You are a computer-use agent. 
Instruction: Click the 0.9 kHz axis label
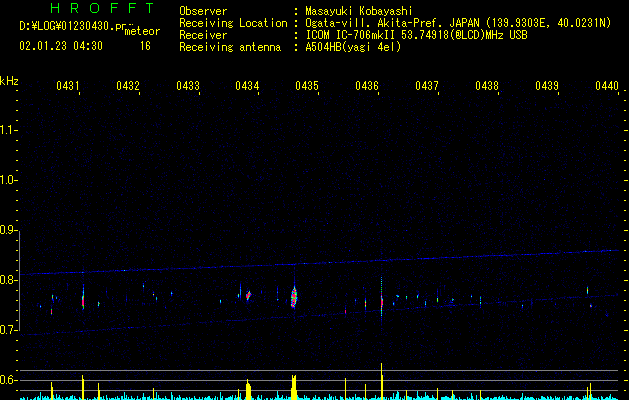point(8,230)
